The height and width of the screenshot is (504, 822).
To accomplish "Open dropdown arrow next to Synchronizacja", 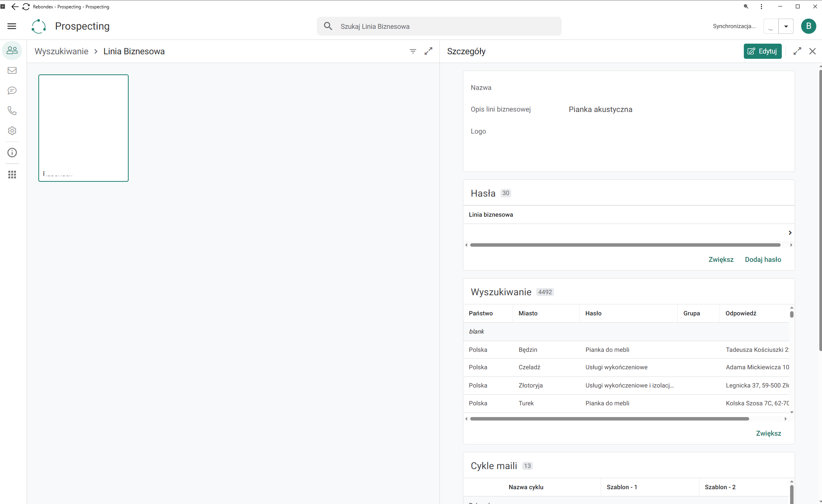I will click(x=786, y=27).
